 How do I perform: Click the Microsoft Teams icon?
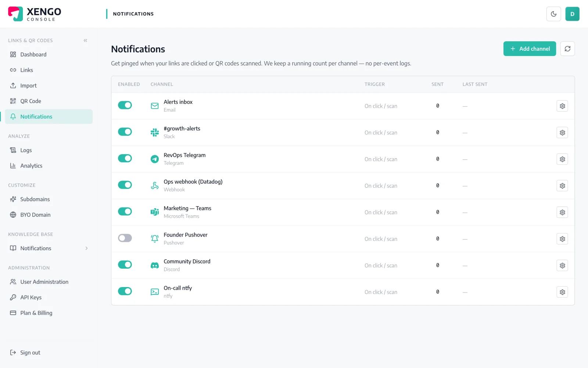point(155,212)
